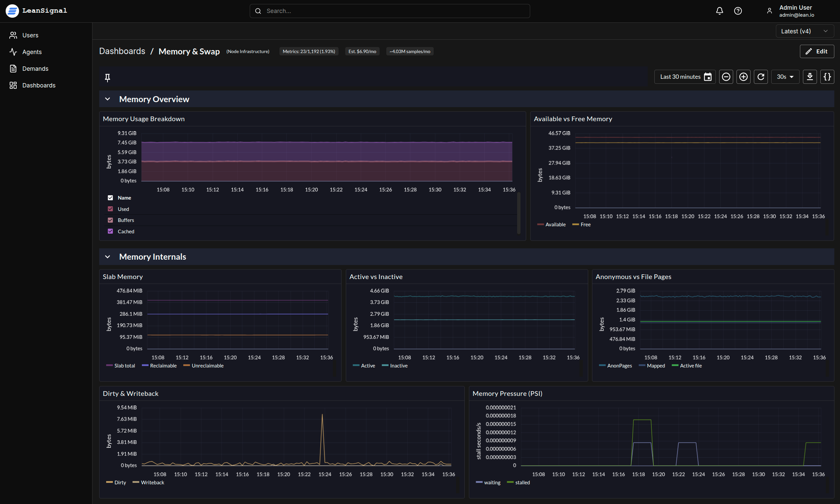Open the help question-mark icon
The width and height of the screenshot is (840, 504).
[738, 11]
